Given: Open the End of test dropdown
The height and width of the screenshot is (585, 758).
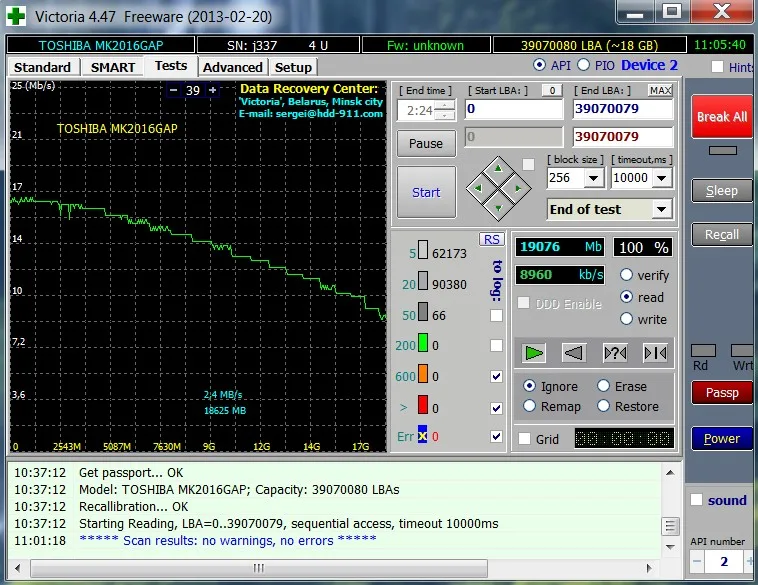Looking at the screenshot, I should 661,209.
